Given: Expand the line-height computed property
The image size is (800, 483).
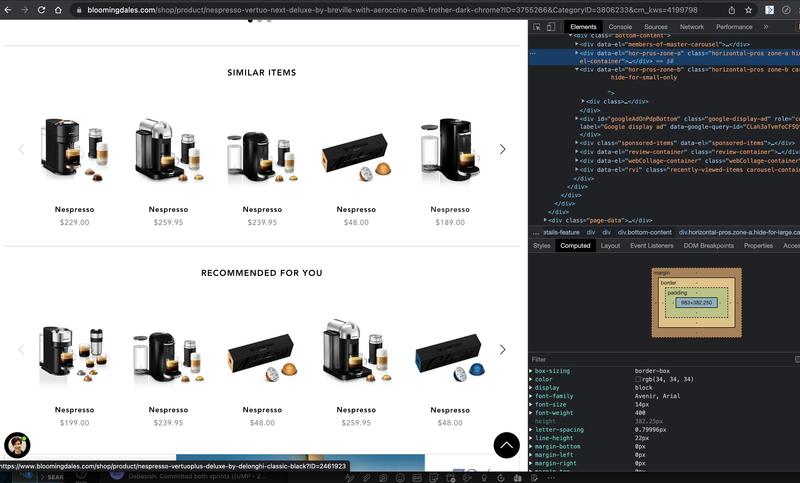Looking at the screenshot, I should (x=531, y=438).
